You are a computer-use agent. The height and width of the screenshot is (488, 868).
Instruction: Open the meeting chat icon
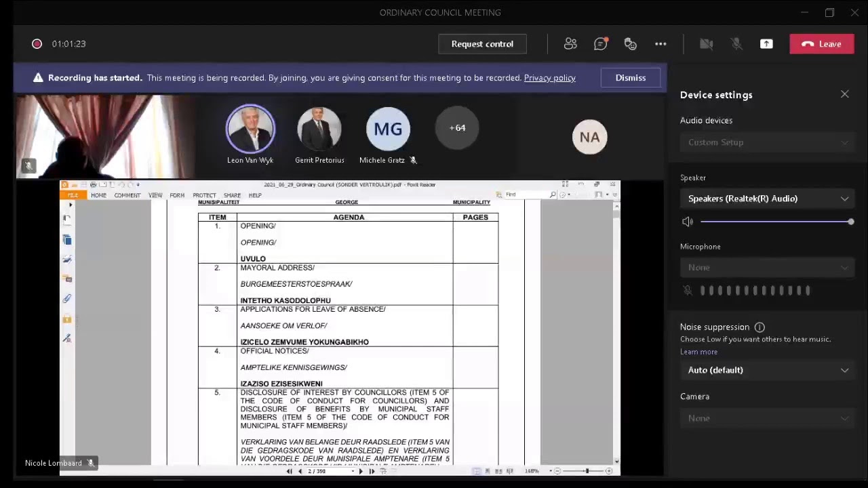[x=600, y=44]
